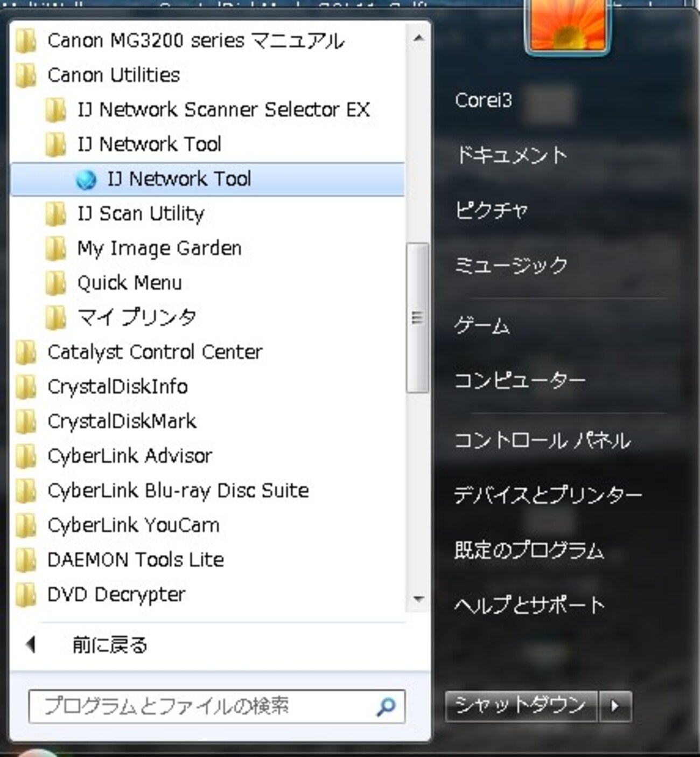Open ヘルプとサポート (Help and Support)
The image size is (700, 757).
coord(530,605)
